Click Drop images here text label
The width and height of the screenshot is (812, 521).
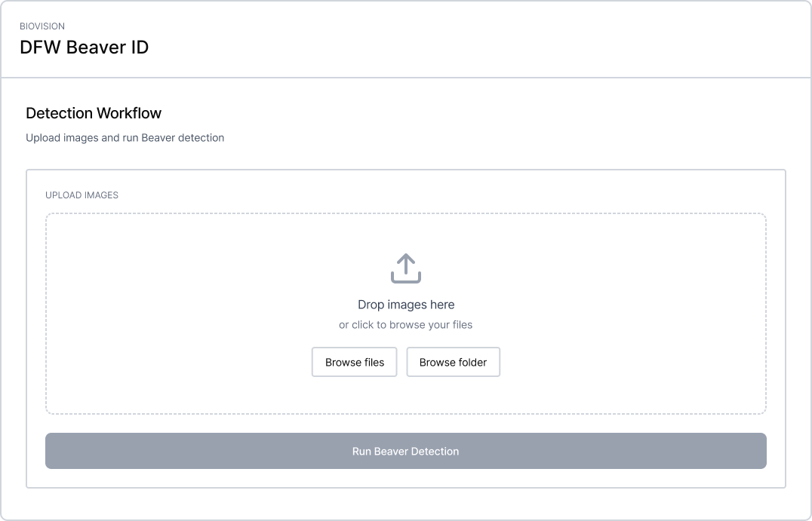tap(406, 305)
